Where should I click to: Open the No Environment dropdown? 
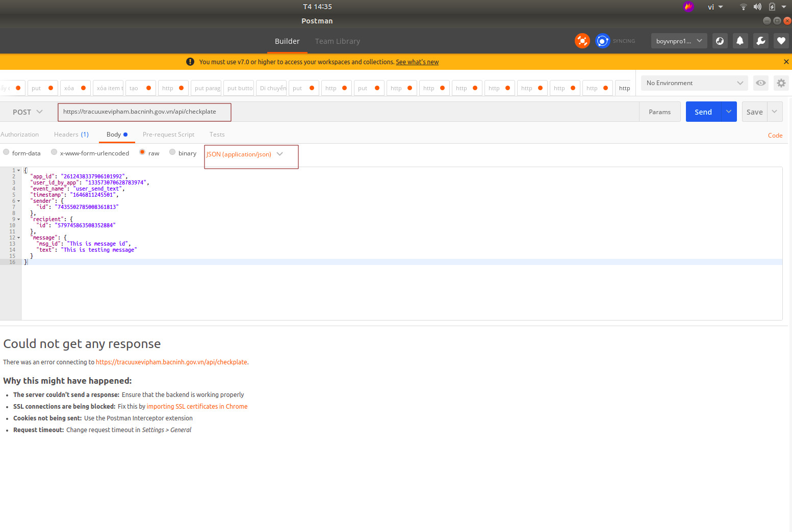click(x=694, y=83)
